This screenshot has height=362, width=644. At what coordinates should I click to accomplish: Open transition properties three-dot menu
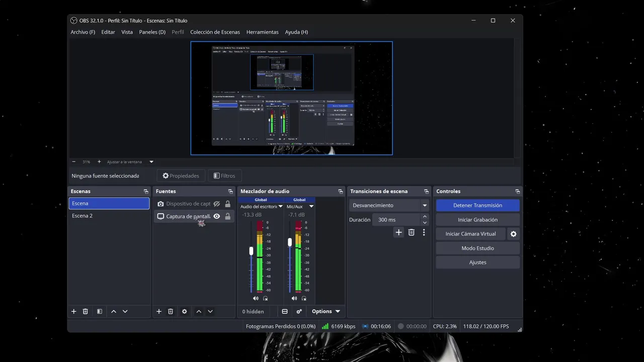click(424, 232)
